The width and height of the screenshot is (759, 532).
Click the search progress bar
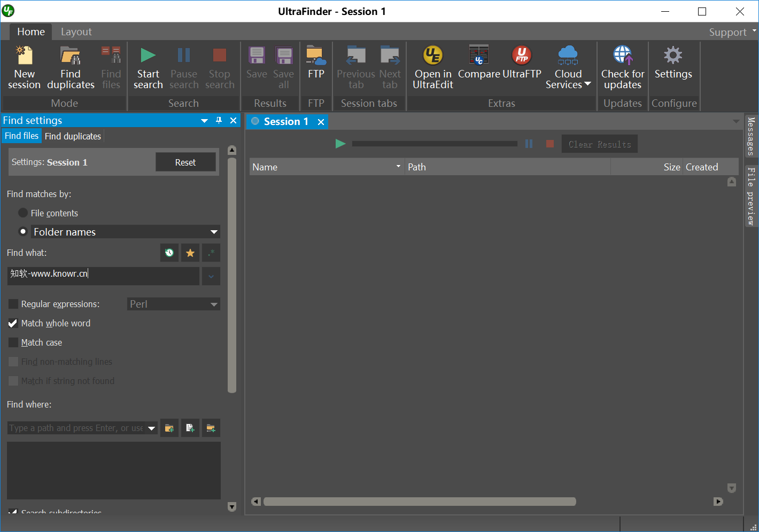[435, 144]
